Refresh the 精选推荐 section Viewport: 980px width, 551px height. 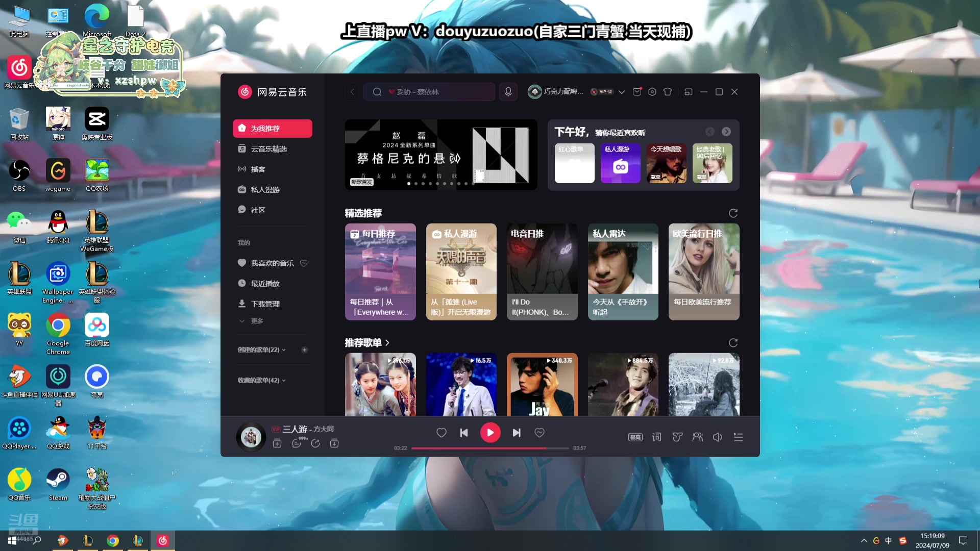[733, 213]
